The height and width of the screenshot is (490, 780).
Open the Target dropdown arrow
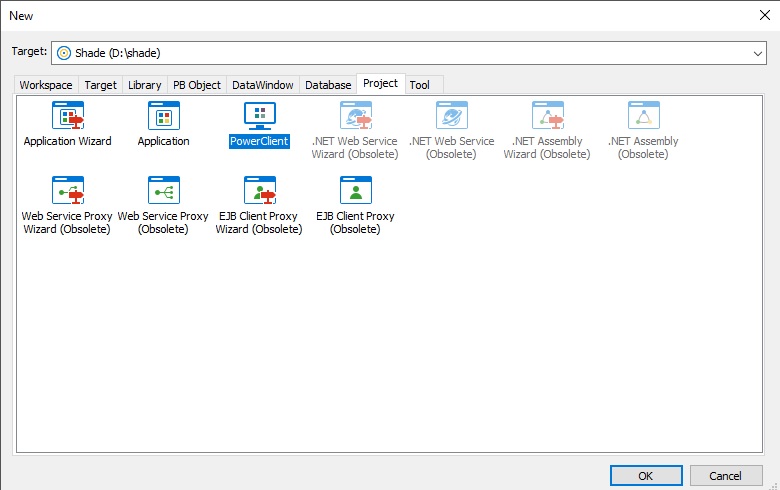pyautogui.click(x=757, y=53)
